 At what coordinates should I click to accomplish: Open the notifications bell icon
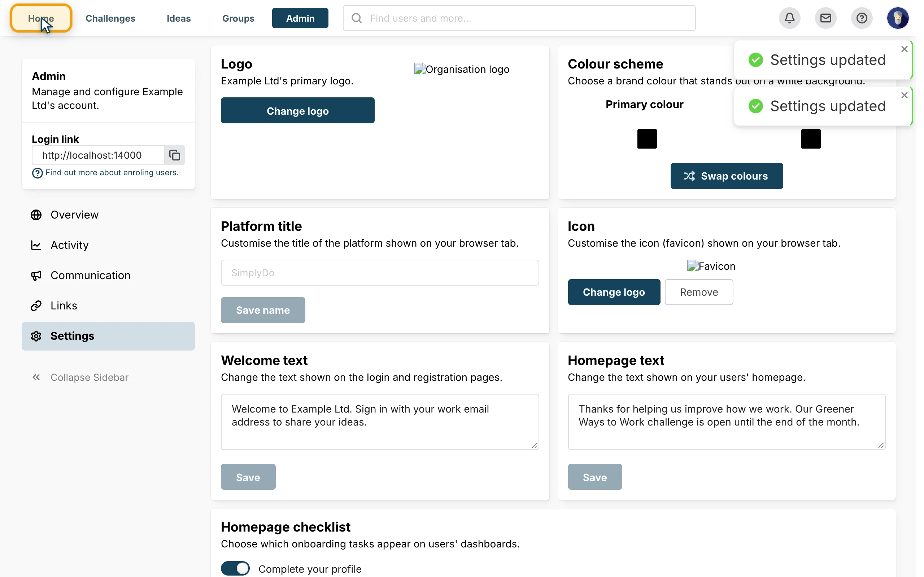coord(789,18)
